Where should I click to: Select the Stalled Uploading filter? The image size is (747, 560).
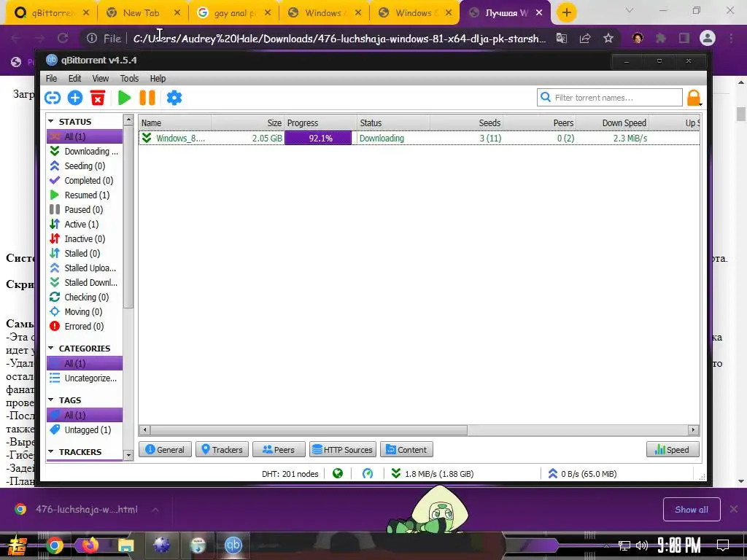coord(85,268)
